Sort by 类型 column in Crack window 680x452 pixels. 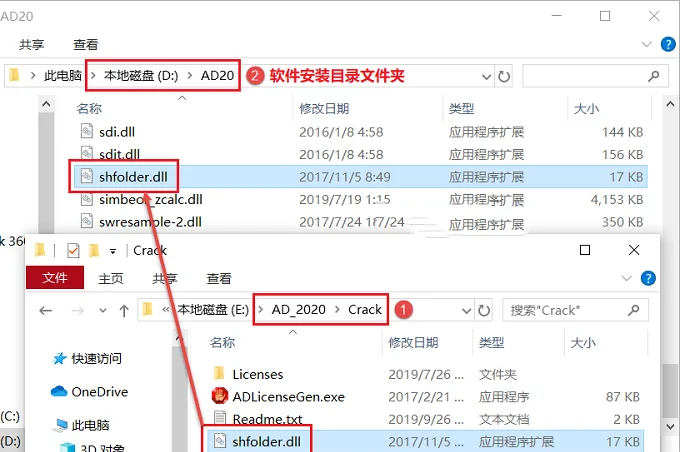coord(491,343)
